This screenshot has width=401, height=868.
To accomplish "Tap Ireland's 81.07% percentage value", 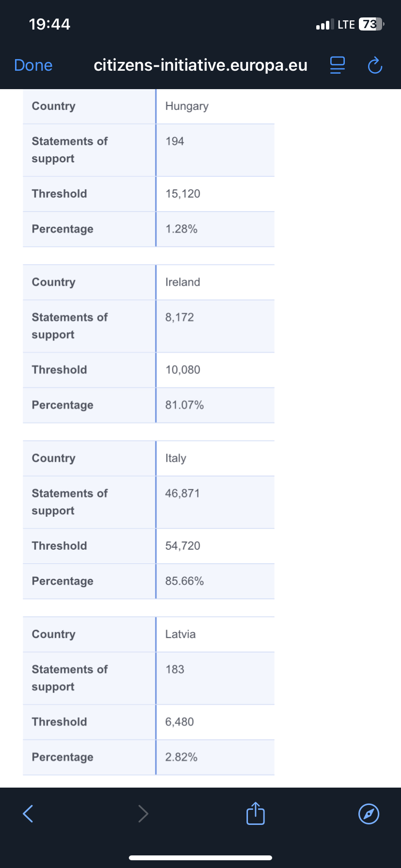I will click(x=185, y=405).
